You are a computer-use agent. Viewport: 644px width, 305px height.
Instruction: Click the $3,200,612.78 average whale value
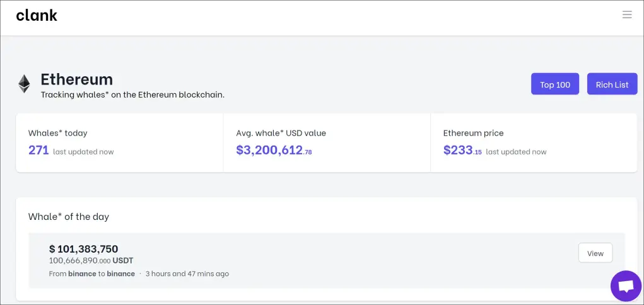coord(274,150)
